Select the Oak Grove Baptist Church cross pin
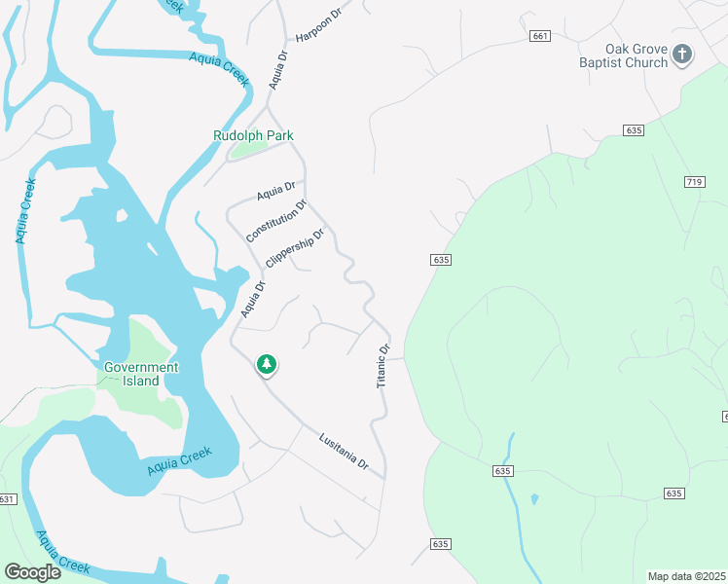The width and height of the screenshot is (728, 584). (x=682, y=55)
